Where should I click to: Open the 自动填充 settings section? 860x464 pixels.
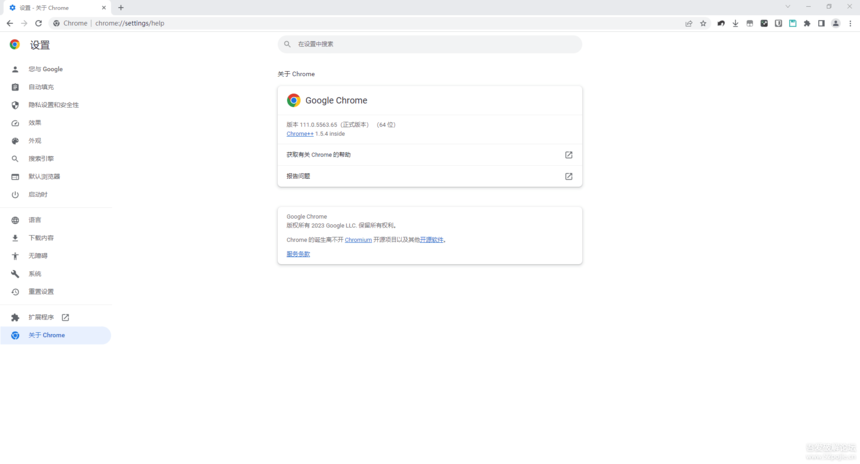tap(55, 87)
